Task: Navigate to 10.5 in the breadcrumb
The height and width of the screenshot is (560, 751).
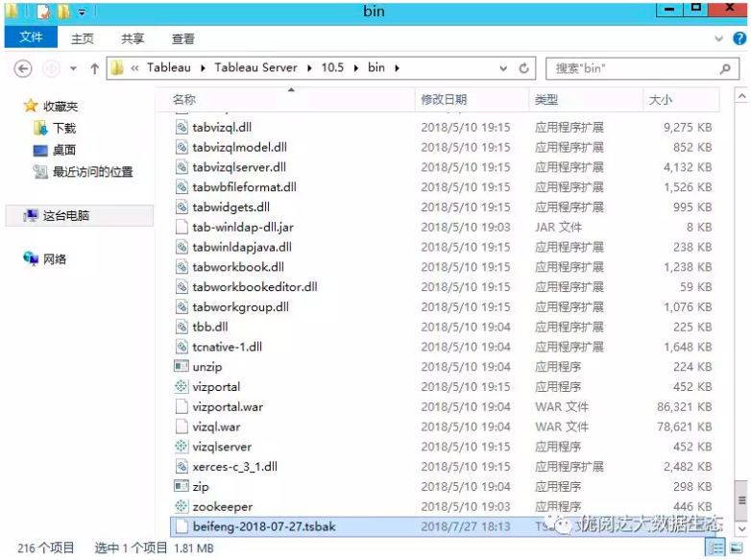Action: [332, 67]
